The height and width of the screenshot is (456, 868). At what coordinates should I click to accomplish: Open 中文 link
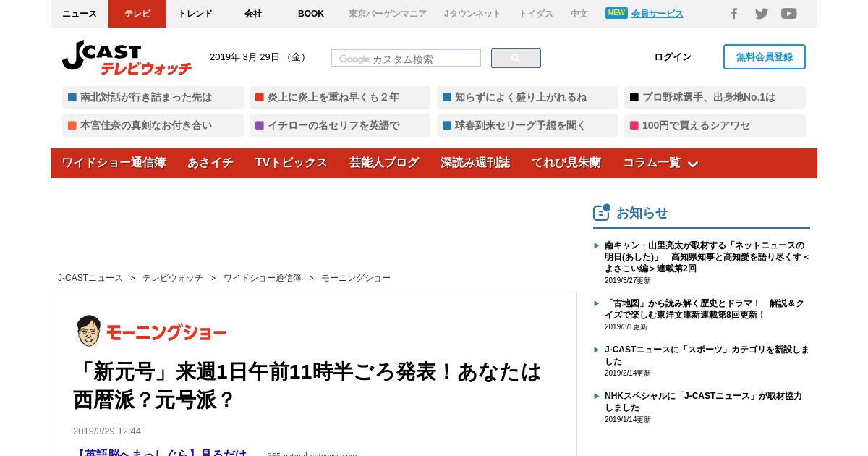coord(579,14)
